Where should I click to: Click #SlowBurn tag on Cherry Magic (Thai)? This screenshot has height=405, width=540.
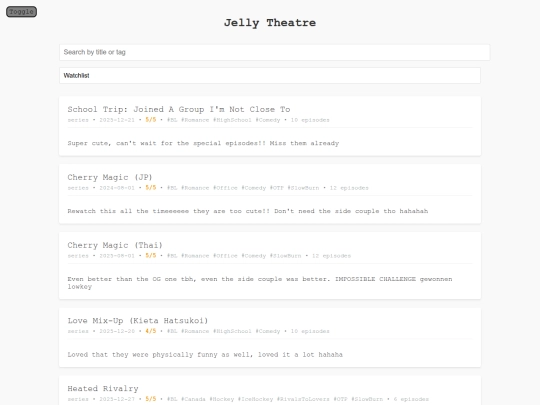point(285,256)
